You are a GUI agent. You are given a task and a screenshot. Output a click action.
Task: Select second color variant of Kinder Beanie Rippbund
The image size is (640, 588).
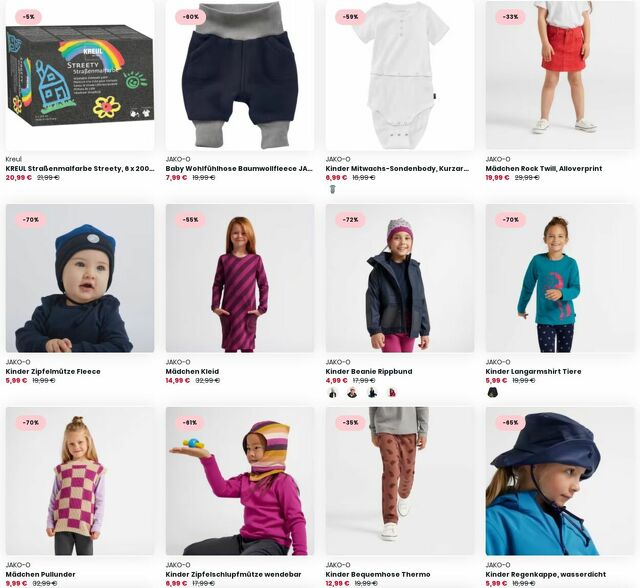click(352, 393)
